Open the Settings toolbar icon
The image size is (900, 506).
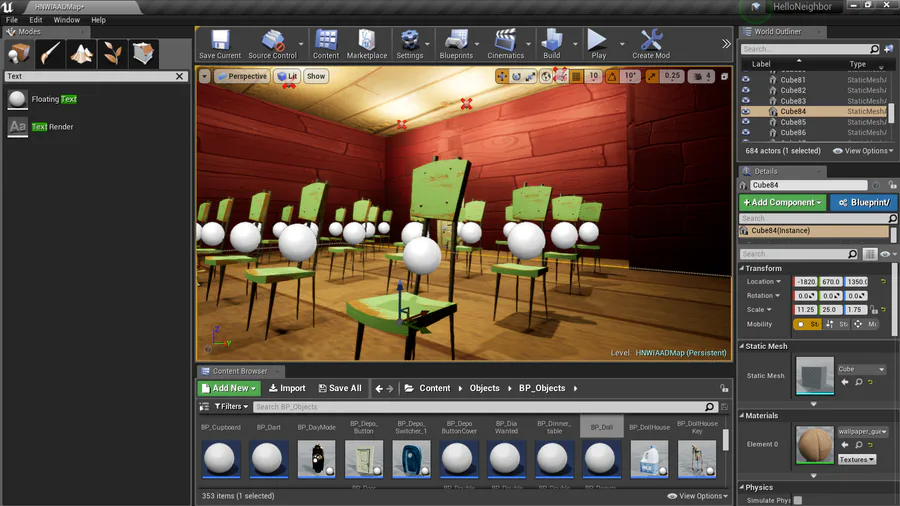tap(410, 44)
